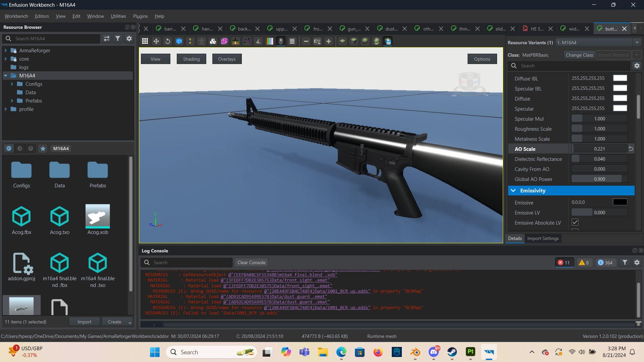Open Resource Browser settings gear
The width and height of the screenshot is (644, 362).
click(x=129, y=39)
